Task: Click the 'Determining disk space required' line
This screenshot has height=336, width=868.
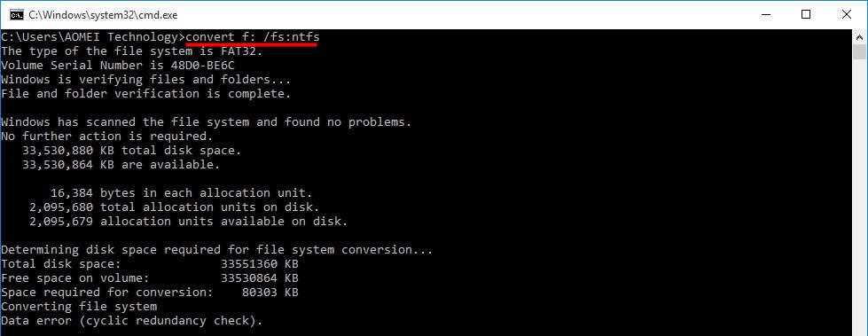Action: [x=216, y=250]
